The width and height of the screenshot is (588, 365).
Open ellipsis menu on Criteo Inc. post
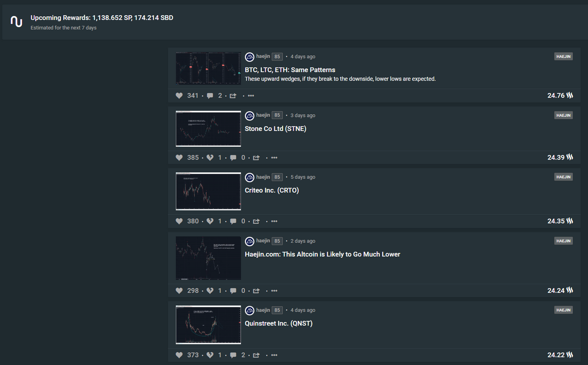pyautogui.click(x=274, y=221)
